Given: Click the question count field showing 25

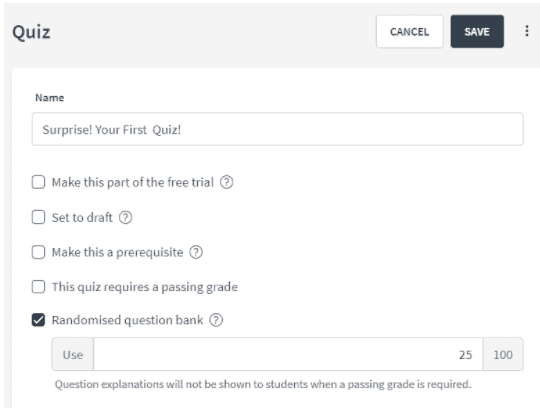Looking at the screenshot, I should [x=288, y=354].
